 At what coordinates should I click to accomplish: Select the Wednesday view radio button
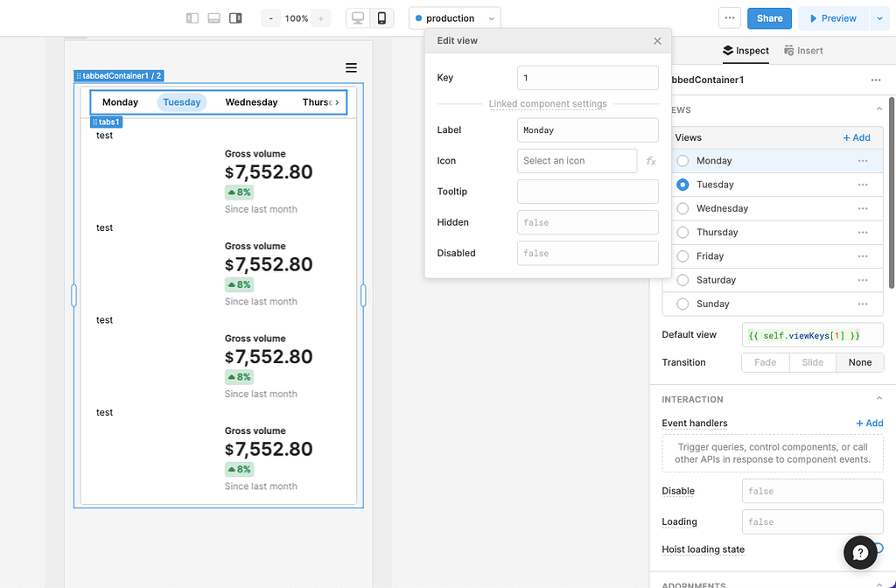pyautogui.click(x=682, y=208)
